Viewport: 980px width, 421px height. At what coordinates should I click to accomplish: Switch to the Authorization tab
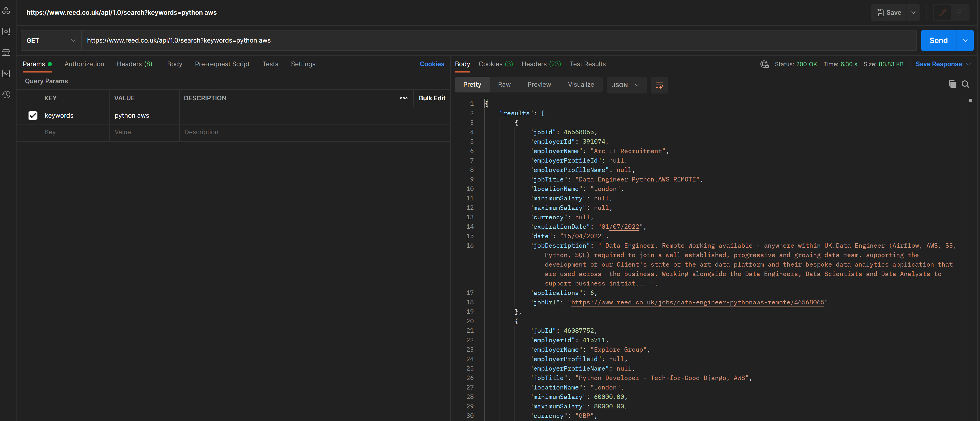(x=84, y=64)
